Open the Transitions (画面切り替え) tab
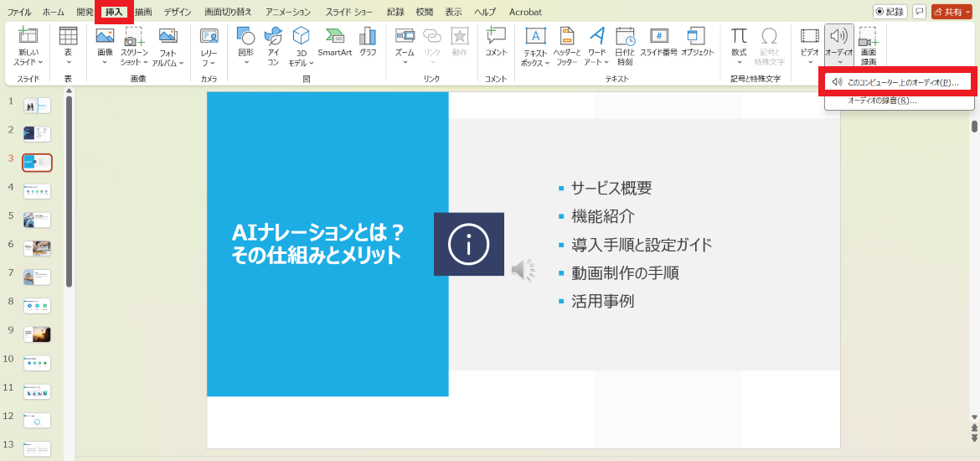Image resolution: width=980 pixels, height=461 pixels. pos(228,12)
